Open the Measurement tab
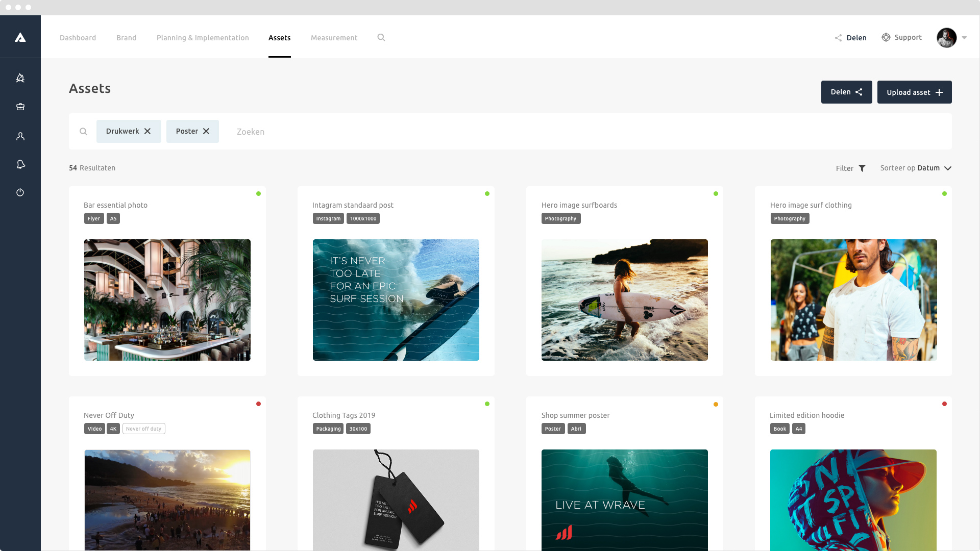980x551 pixels. click(x=334, y=38)
